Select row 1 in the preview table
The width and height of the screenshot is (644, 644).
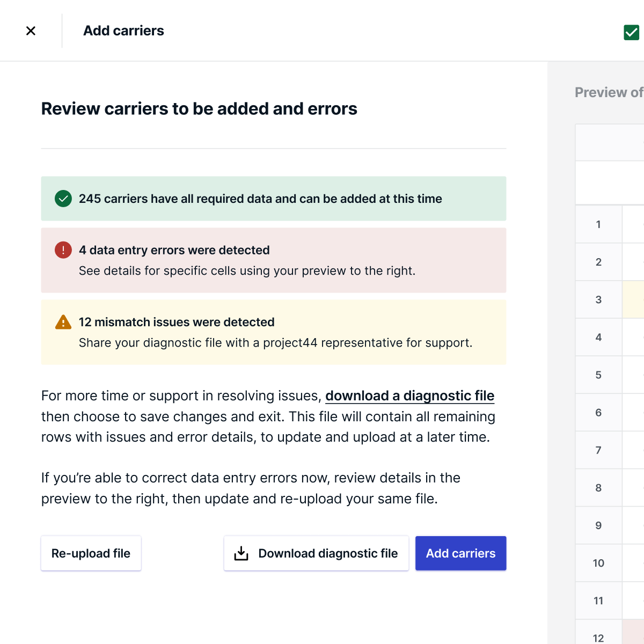598,224
